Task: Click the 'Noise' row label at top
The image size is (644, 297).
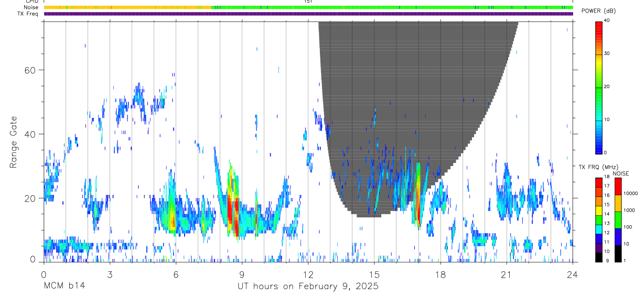Action: 31,7
